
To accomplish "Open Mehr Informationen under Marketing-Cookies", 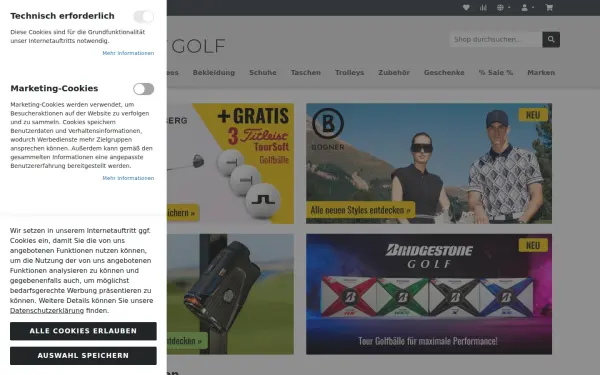I will pos(128,178).
